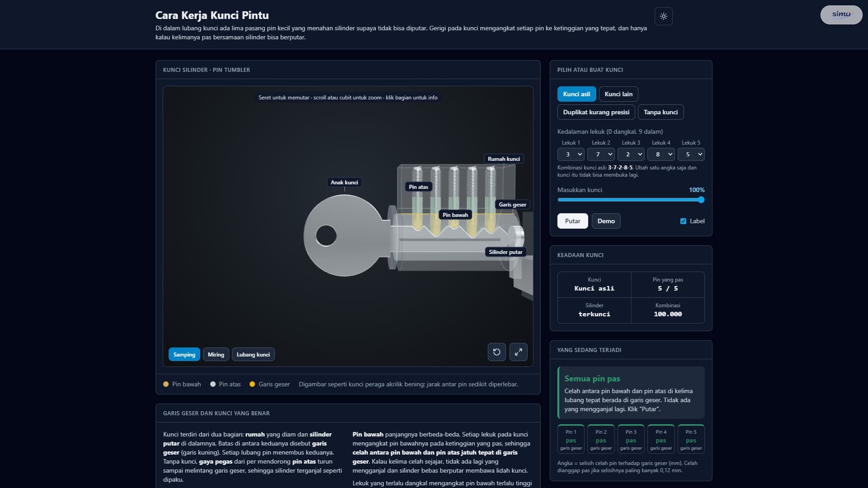Screen dimensions: 868x488
Task: Switch to the Samping view
Action: 184,354
